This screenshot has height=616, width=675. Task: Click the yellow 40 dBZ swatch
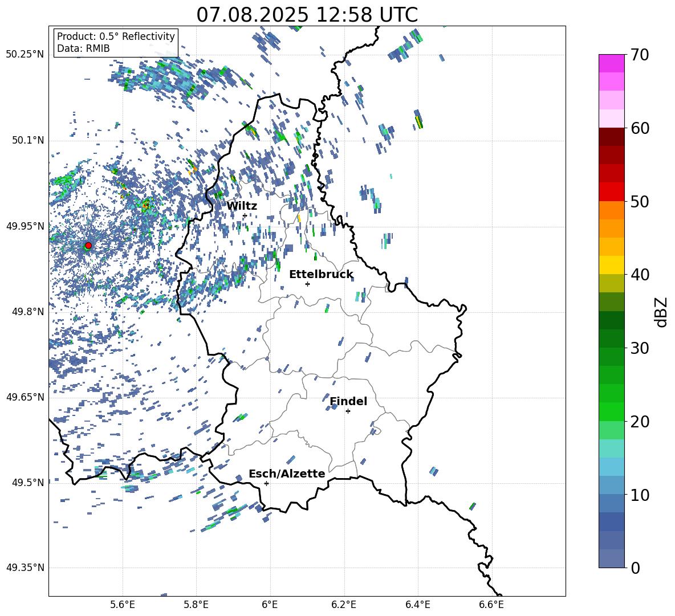pos(611,265)
